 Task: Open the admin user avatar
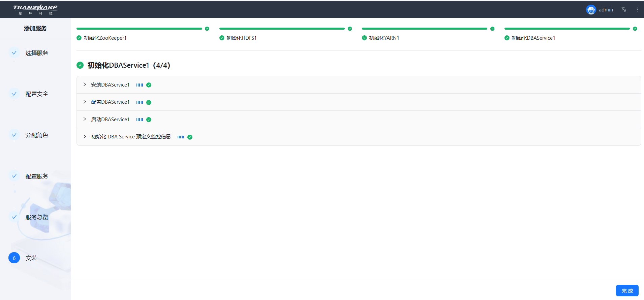click(x=591, y=10)
